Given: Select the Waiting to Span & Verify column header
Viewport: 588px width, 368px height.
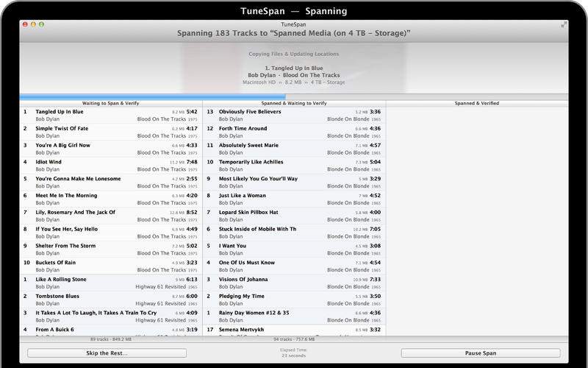Looking at the screenshot, I should point(111,103).
